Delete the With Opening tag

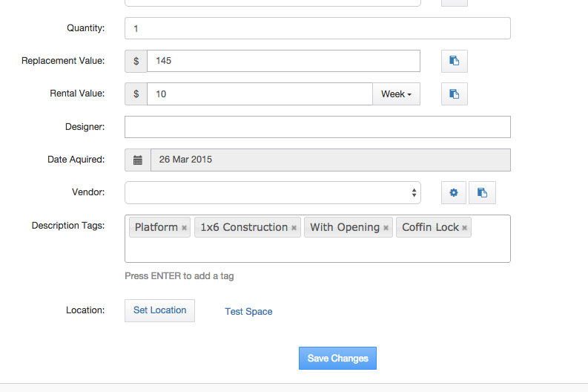click(386, 227)
